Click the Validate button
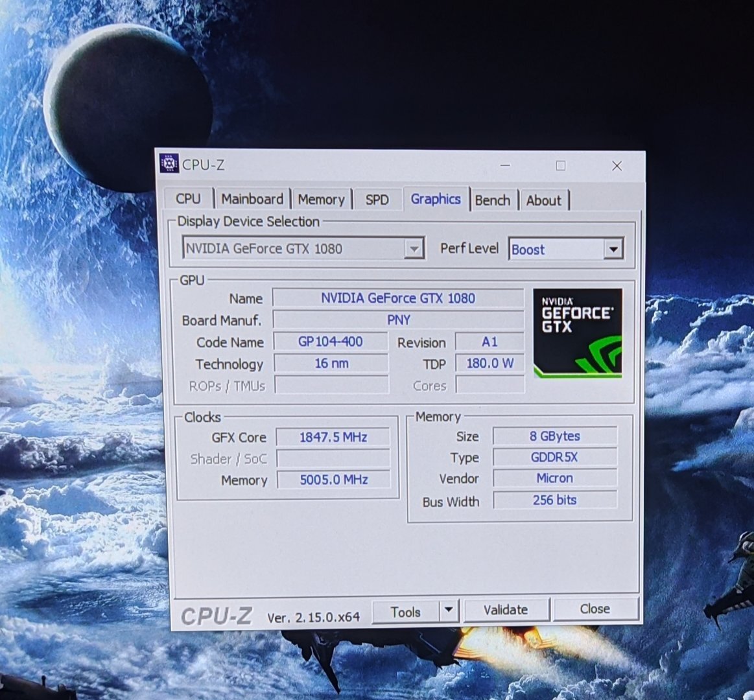 (x=506, y=610)
